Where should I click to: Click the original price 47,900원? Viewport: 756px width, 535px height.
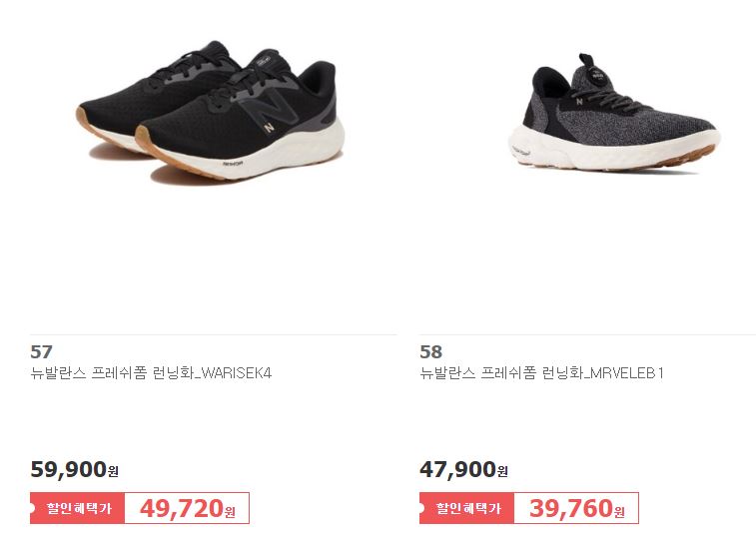(463, 469)
